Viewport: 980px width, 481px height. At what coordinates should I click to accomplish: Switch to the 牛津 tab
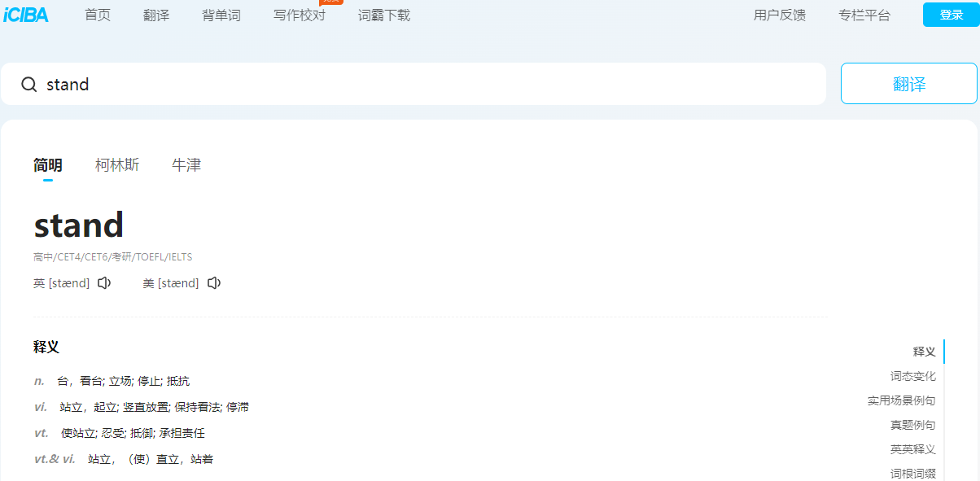pyautogui.click(x=186, y=165)
